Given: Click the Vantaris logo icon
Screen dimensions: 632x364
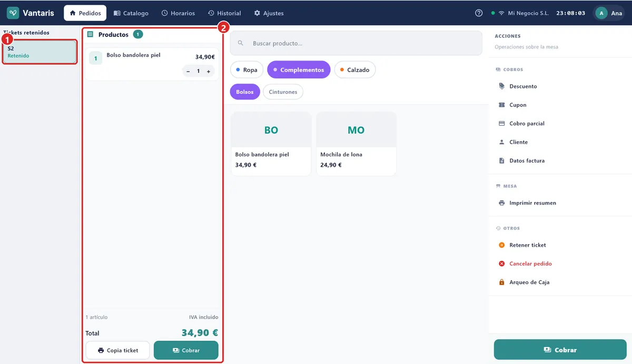Looking at the screenshot, I should pyautogui.click(x=13, y=13).
